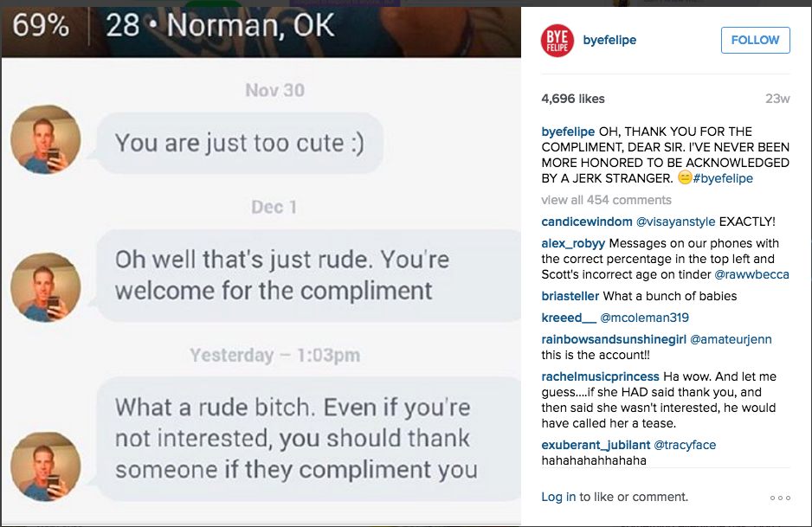812x527 pixels.
Task: Visit rainbowsandsunshinegirl's profile
Action: click(x=614, y=339)
